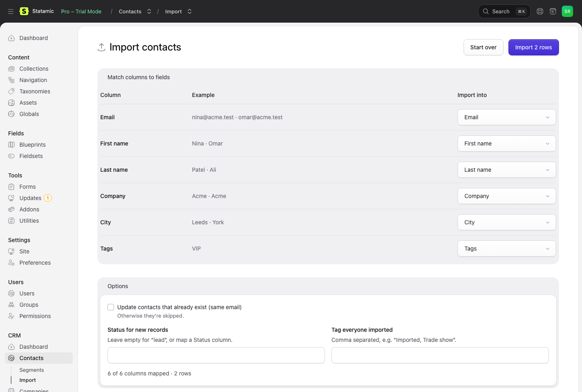Viewport: 582px width, 392px height.
Task: Expand the Import breadcrumb switcher
Action: coord(190,11)
